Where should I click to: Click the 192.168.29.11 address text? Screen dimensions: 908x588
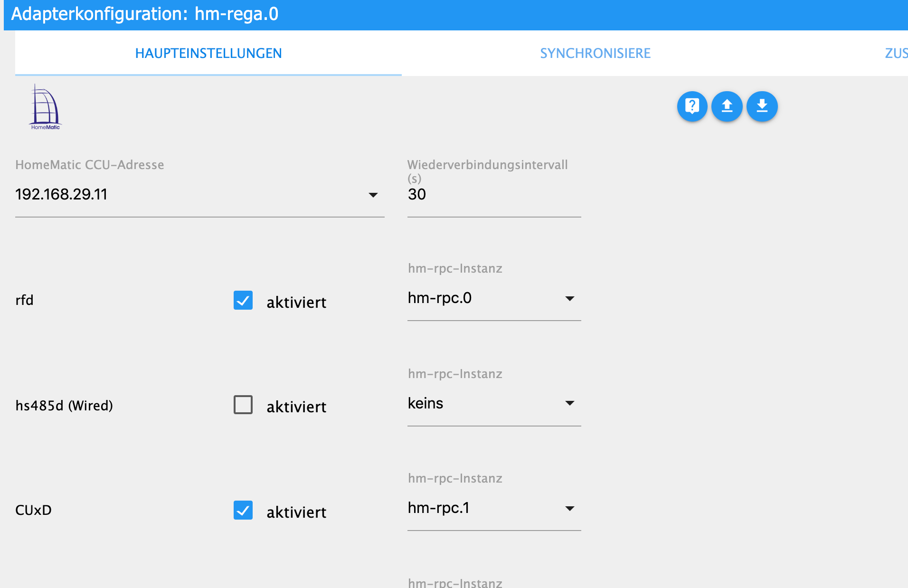pos(61,194)
